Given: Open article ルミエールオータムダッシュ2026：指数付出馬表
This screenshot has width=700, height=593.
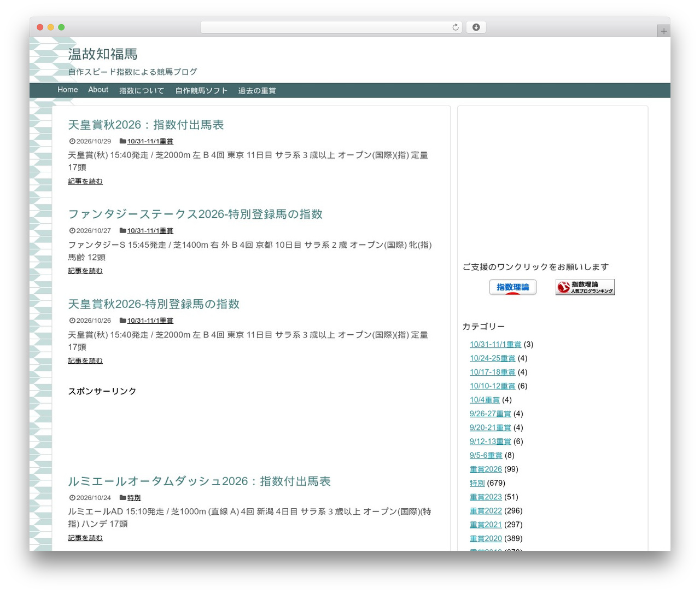Looking at the screenshot, I should [x=199, y=481].
